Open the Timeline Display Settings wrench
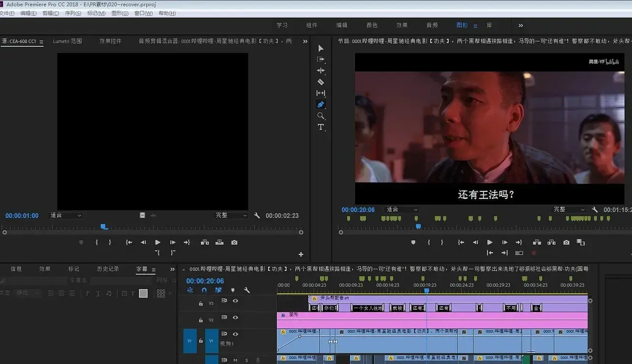The height and width of the screenshot is (364, 632). tap(247, 290)
